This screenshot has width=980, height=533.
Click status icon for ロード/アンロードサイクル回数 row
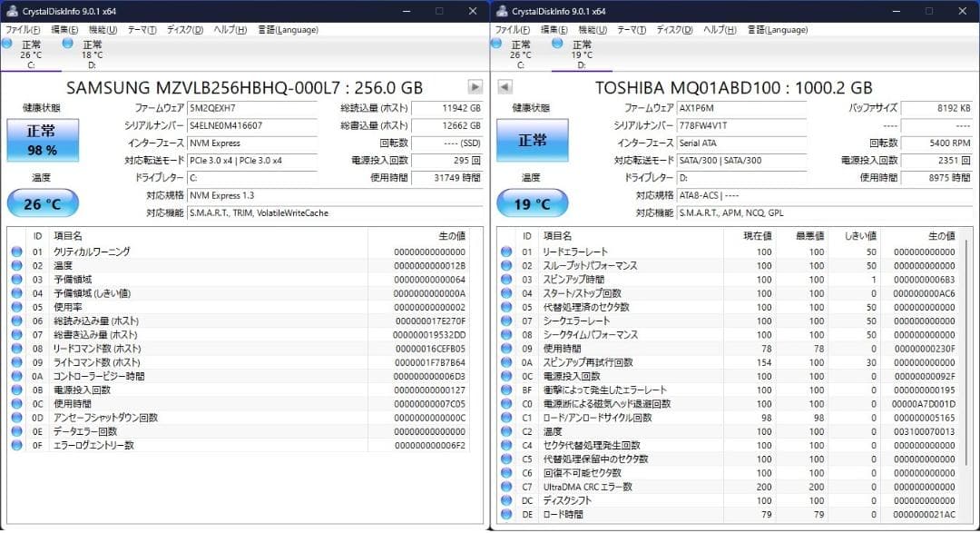point(506,418)
